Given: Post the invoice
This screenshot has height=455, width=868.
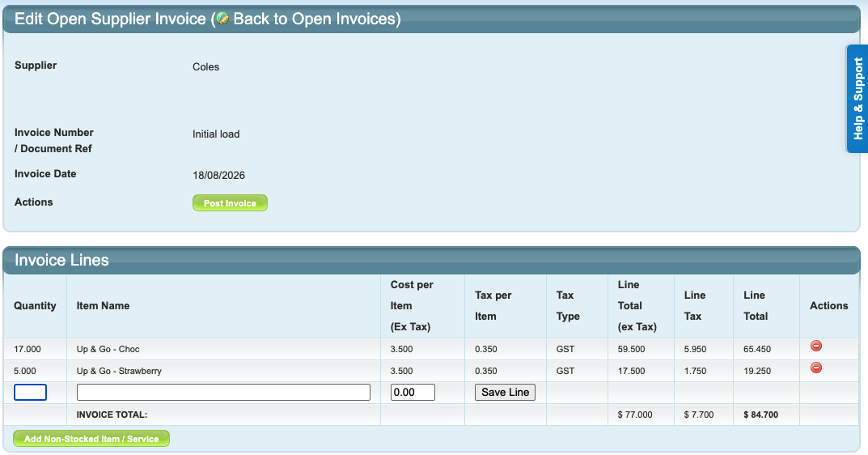Looking at the screenshot, I should [230, 203].
